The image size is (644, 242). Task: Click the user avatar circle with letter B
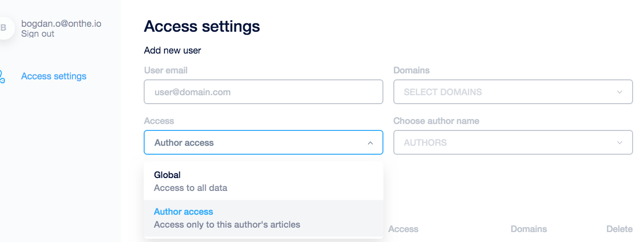click(x=5, y=28)
